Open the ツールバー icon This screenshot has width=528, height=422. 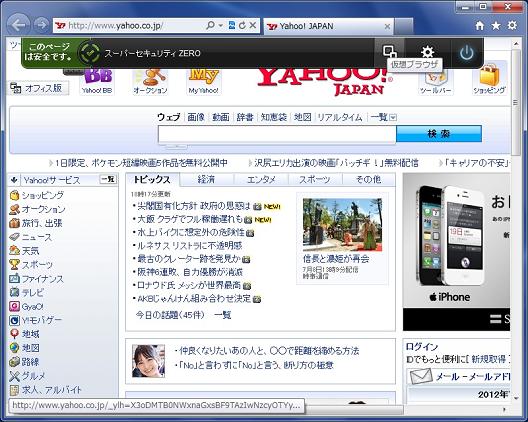[x=435, y=83]
